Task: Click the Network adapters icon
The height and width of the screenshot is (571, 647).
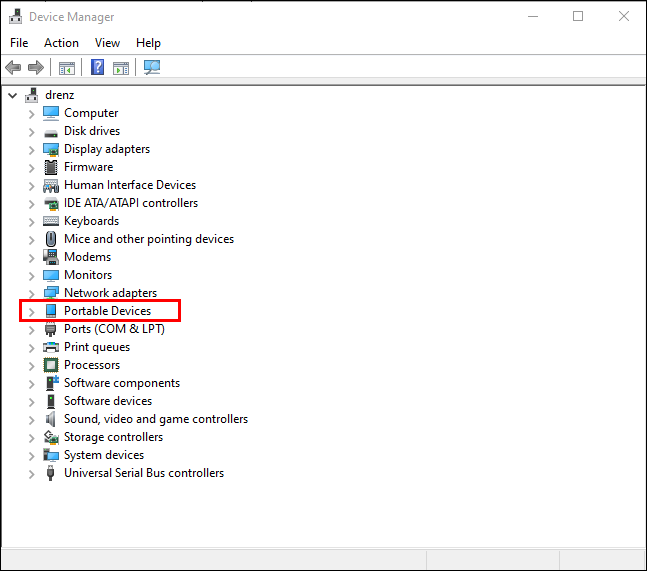Action: point(51,293)
